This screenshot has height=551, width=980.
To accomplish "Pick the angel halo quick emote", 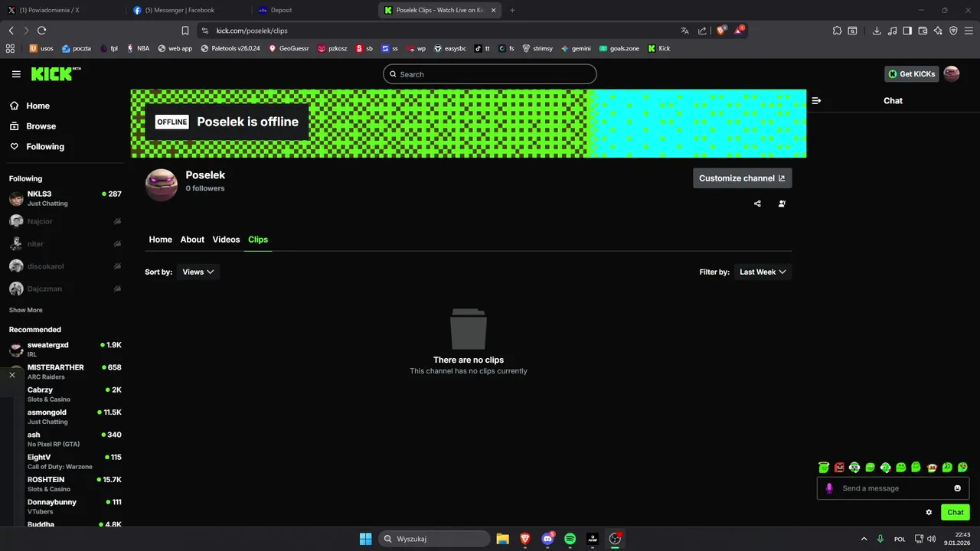I will (824, 468).
